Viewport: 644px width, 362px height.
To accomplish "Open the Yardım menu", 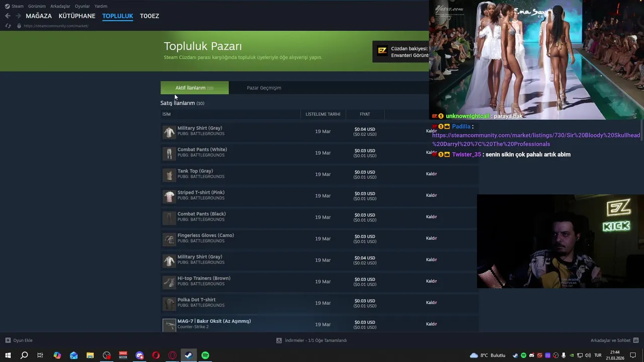I will pyautogui.click(x=101, y=6).
